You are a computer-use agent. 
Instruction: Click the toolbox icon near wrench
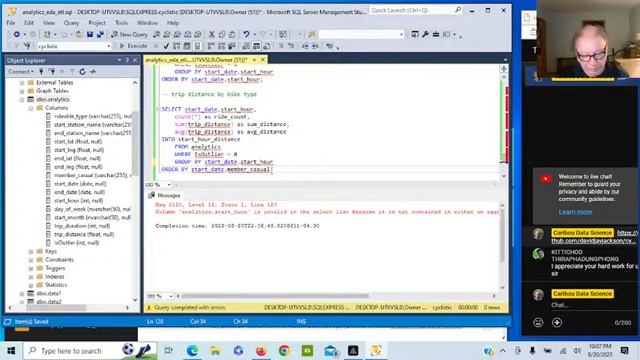pyautogui.click(x=436, y=35)
